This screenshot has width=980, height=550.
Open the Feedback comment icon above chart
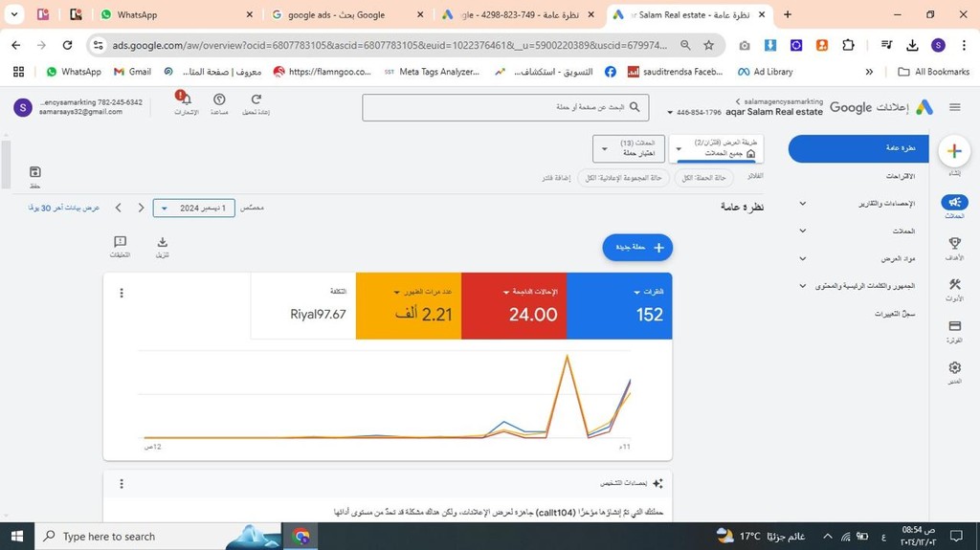120,242
